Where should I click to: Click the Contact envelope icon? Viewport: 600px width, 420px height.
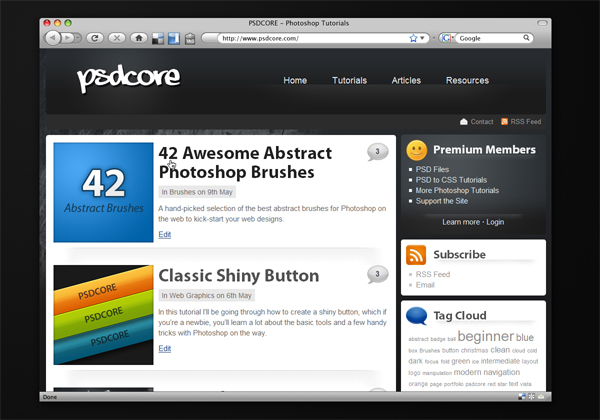[x=464, y=122]
